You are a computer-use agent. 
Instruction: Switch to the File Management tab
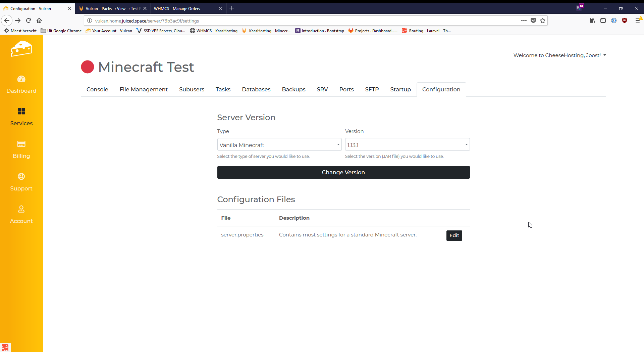click(x=144, y=89)
